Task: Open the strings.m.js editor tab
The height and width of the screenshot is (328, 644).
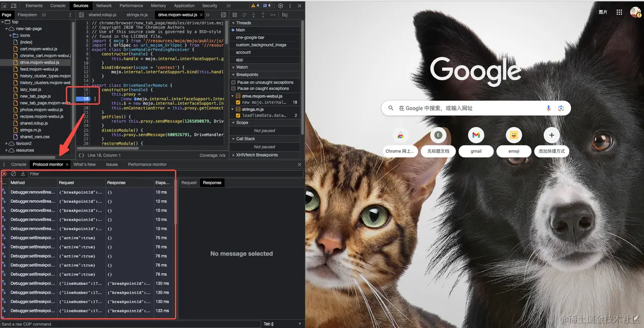Action: [x=138, y=15]
